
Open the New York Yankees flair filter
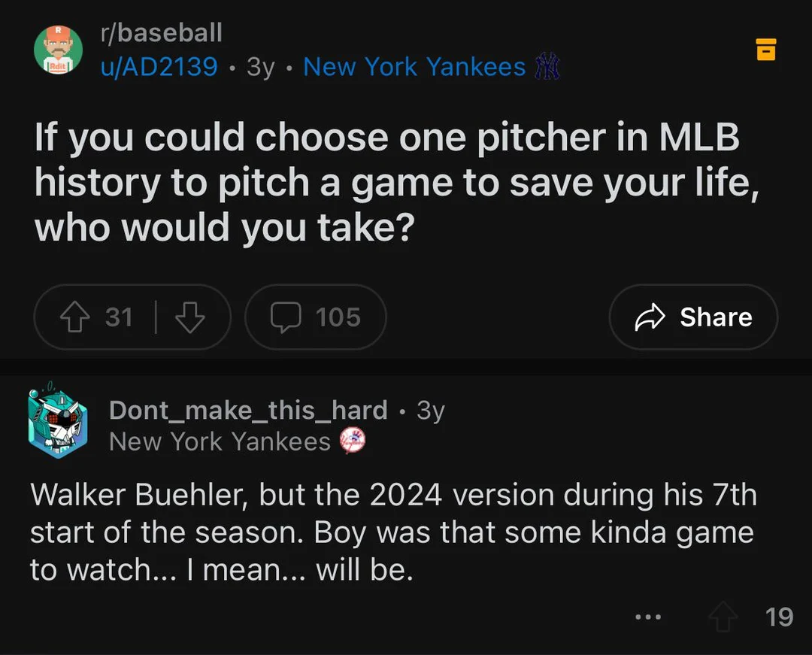point(414,67)
